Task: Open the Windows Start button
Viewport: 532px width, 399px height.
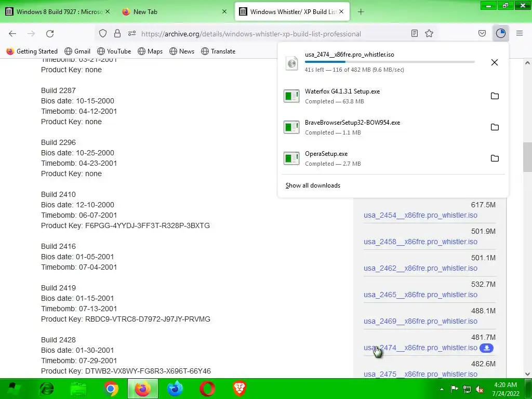Action: 13,389
